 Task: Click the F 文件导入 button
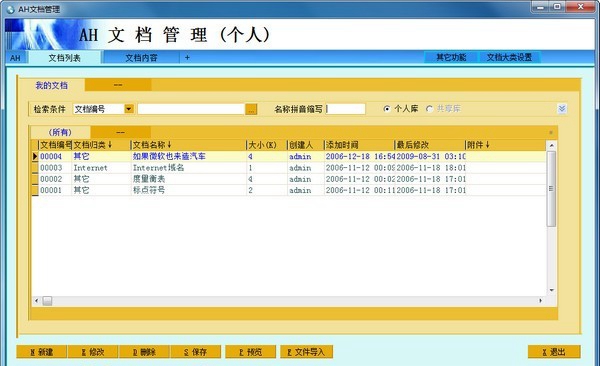coord(306,352)
